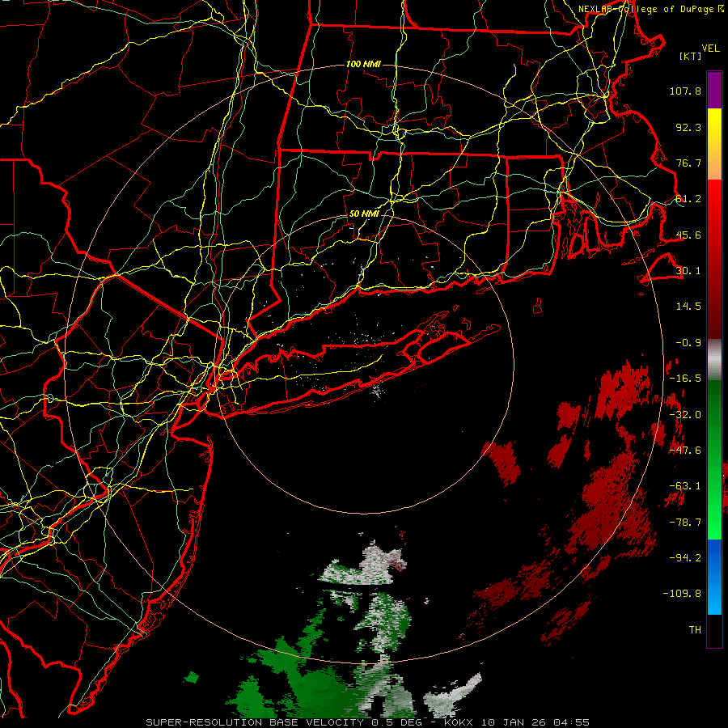This screenshot has width=728, height=728.
Task: Select the 14.5 velocity label
Action: point(688,307)
